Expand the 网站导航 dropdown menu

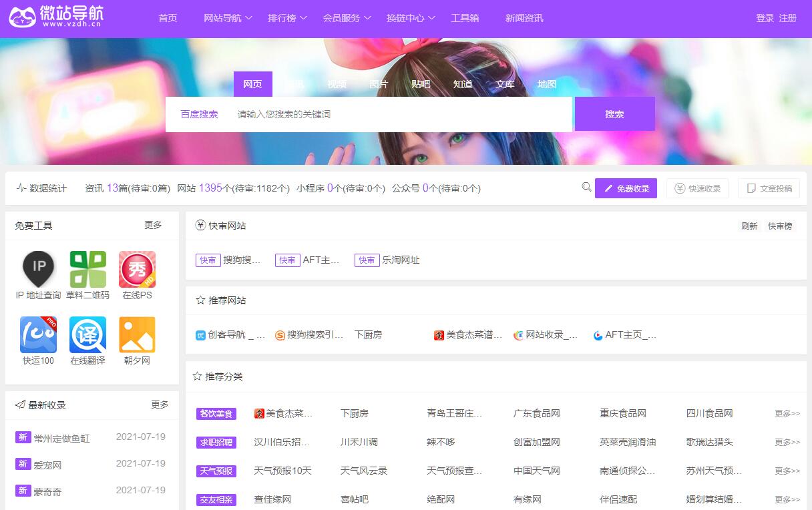pos(228,18)
